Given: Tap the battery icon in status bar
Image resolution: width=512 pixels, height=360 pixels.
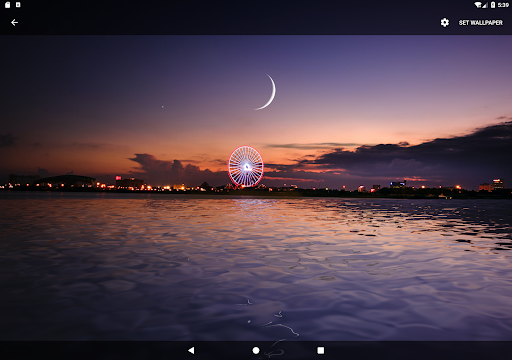Looking at the screenshot, I should pos(493,5).
